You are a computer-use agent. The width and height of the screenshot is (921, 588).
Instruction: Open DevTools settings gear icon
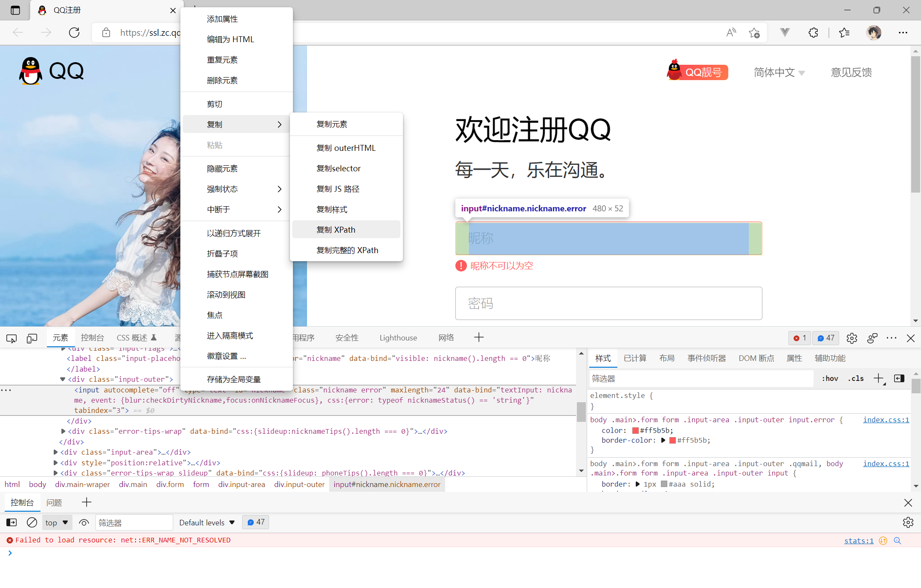coord(852,338)
